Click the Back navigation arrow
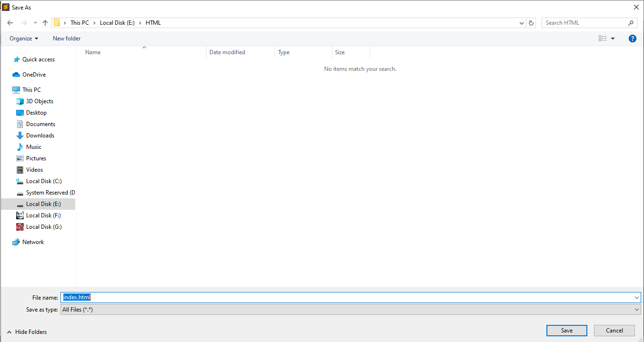 (10, 23)
